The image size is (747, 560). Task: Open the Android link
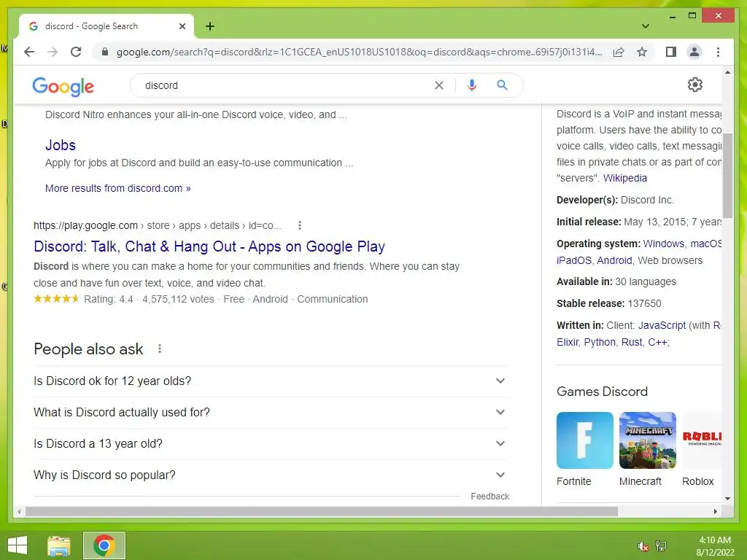[x=614, y=260]
